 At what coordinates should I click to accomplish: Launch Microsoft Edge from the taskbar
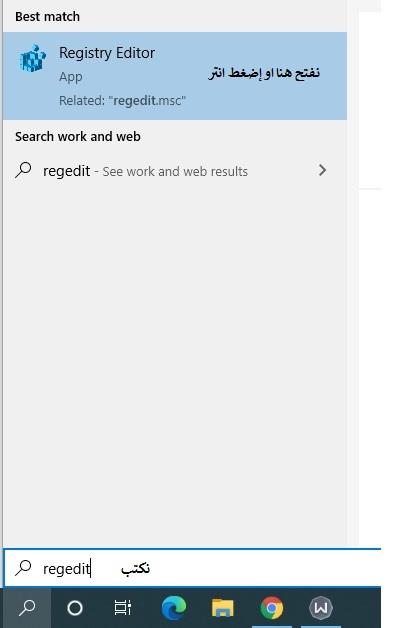[174, 608]
